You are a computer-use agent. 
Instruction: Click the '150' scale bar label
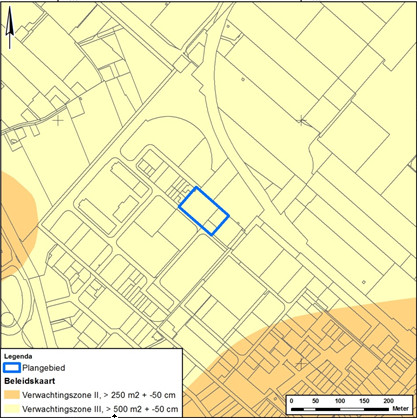click(364, 401)
